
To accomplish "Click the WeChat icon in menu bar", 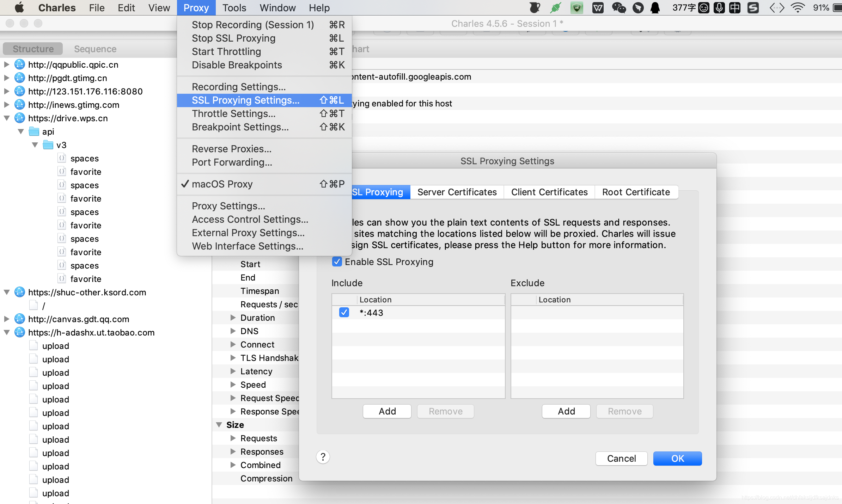I will tap(618, 8).
